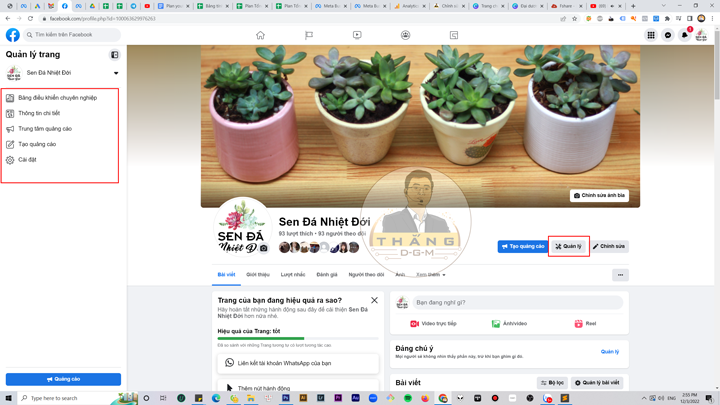Screen dimensions: 720x405
Task: Click Quản lý link in Đáng chú ý
Action: (x=610, y=352)
